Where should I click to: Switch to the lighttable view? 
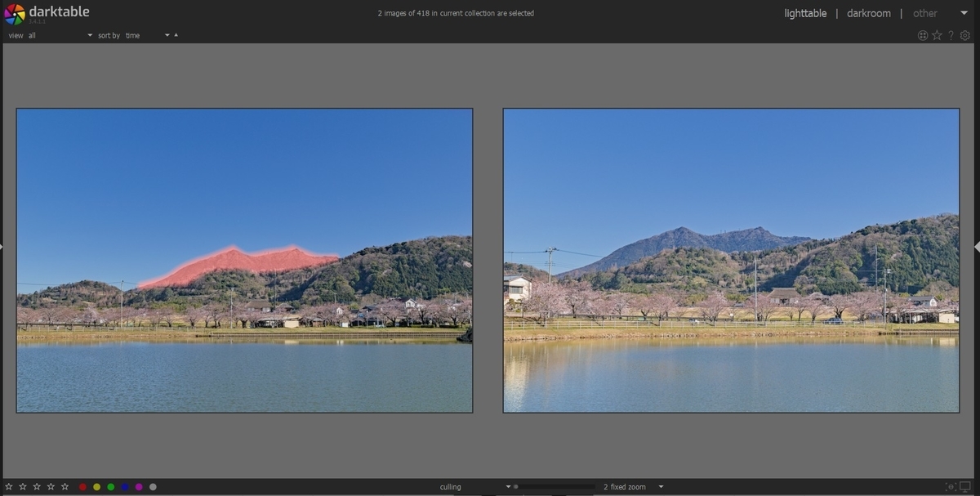(x=805, y=13)
